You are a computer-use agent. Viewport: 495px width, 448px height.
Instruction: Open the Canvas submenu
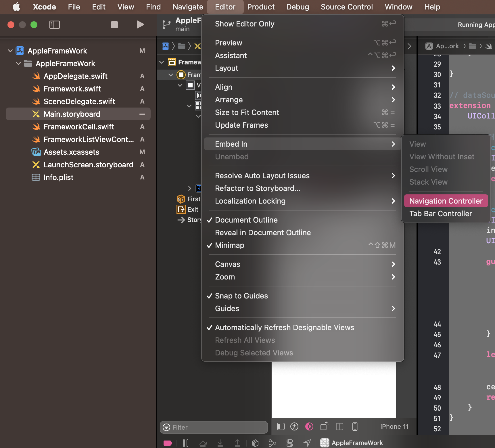pos(303,264)
